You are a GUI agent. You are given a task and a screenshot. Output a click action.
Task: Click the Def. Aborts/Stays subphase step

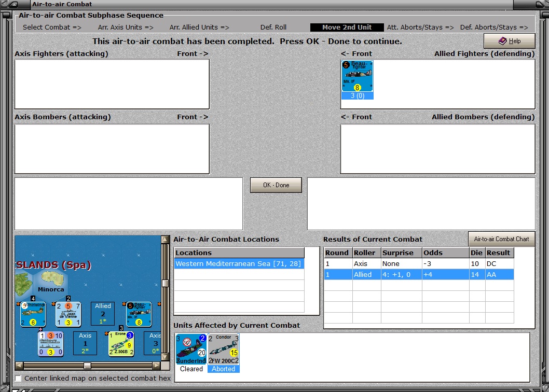(494, 27)
